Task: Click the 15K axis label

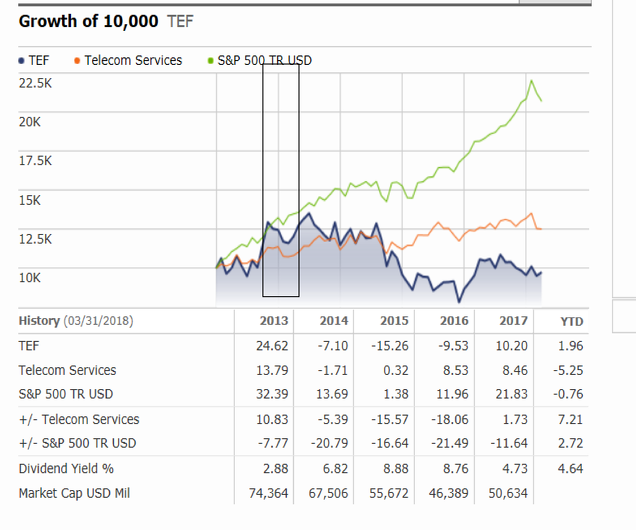Action: pos(30,200)
